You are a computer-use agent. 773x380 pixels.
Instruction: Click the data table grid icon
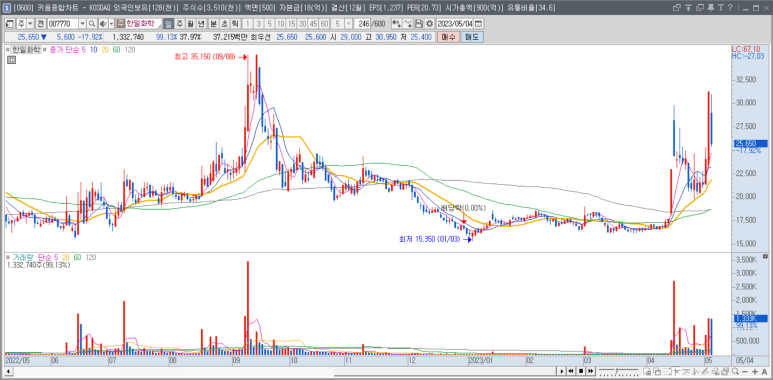11,60
